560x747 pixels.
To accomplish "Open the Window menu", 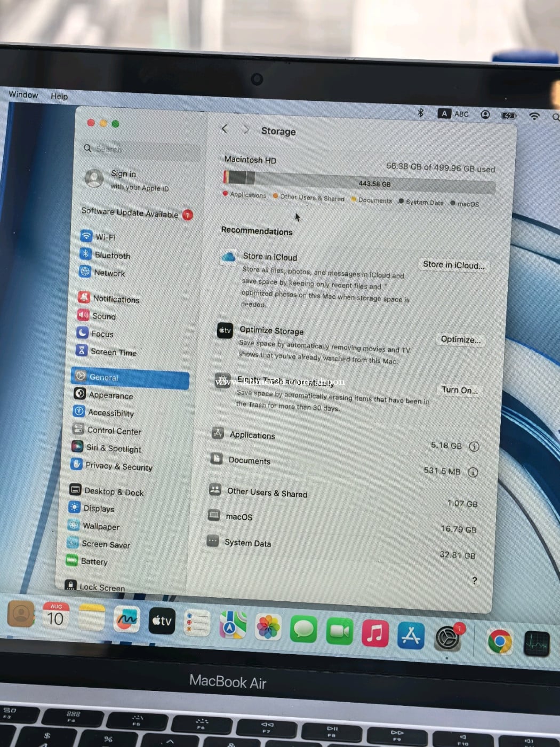I will 23,94.
